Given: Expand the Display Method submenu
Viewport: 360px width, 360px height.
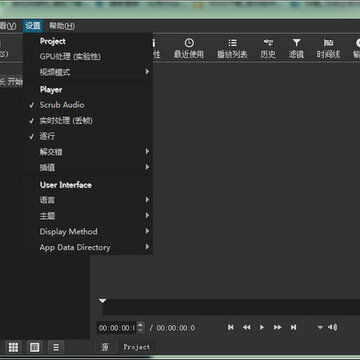Looking at the screenshot, I should point(88,232).
